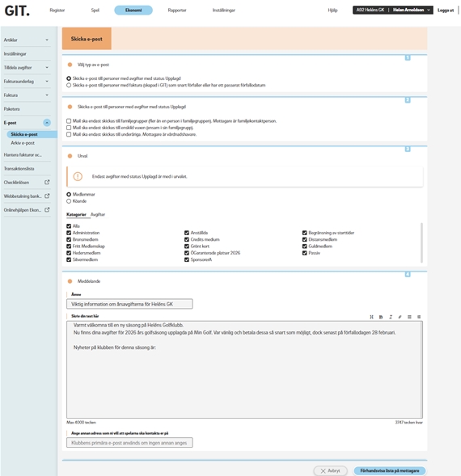Open the Helen Arnoldson user dropdown

(x=411, y=10)
